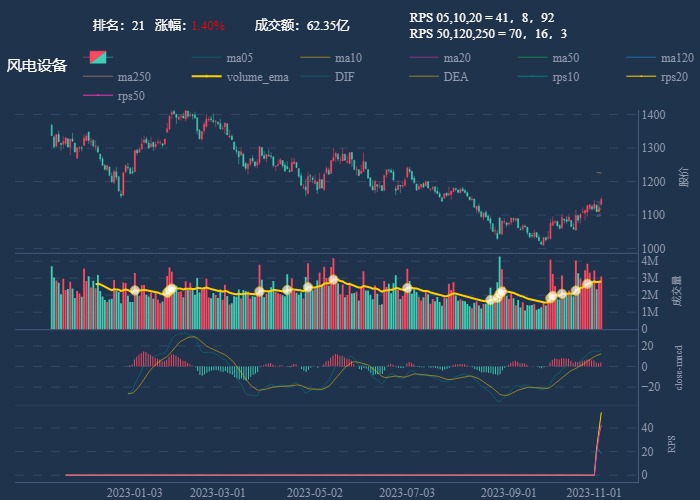The width and height of the screenshot is (700, 500).
Task: Select the 2023-09-01 date axis label
Action: click(x=508, y=493)
